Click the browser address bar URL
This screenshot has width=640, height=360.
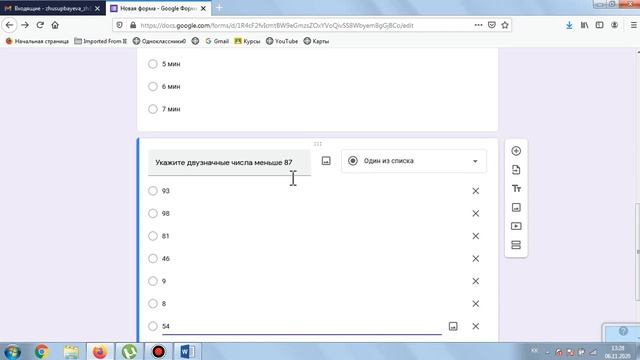pyautogui.click(x=277, y=25)
